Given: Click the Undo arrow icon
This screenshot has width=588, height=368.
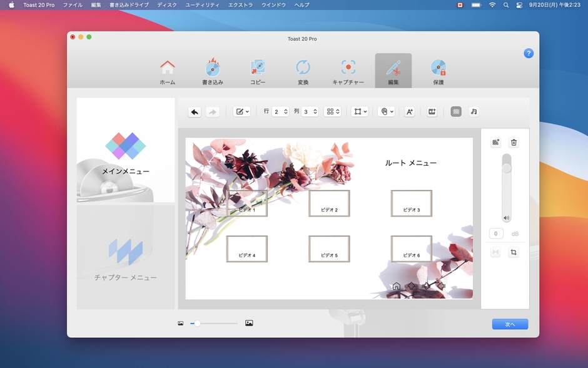Looking at the screenshot, I should 194,111.
